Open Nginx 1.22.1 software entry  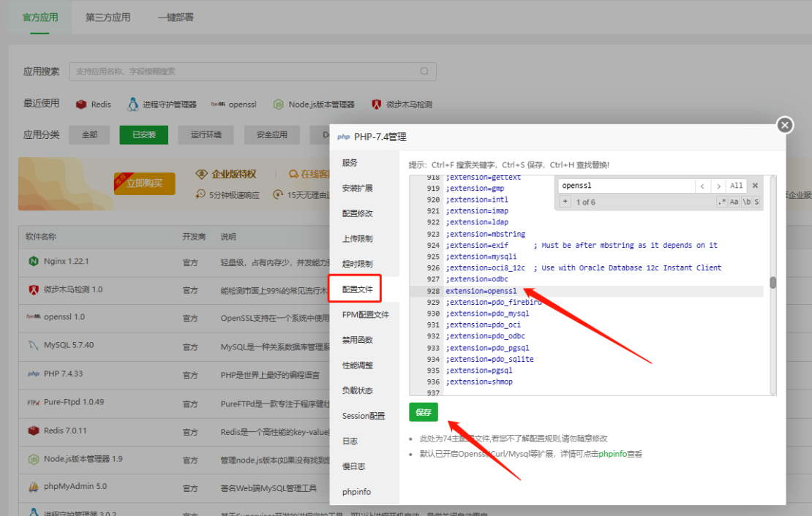click(67, 262)
